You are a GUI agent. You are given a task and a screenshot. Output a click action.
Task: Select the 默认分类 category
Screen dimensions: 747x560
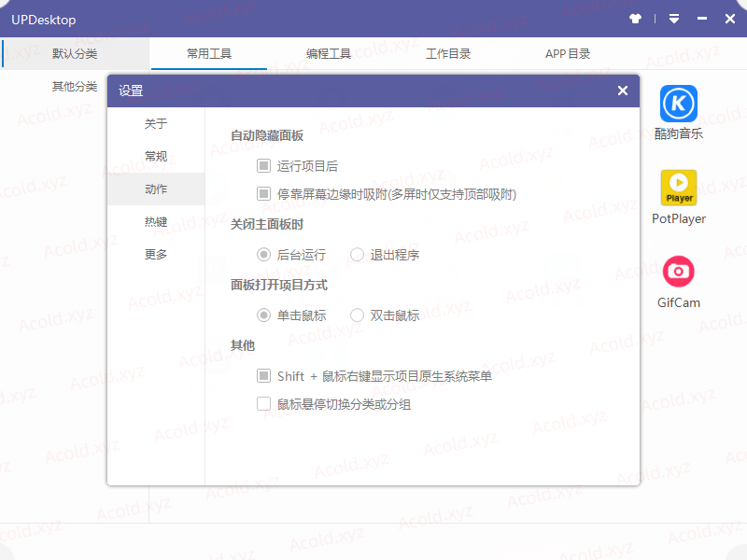point(75,54)
